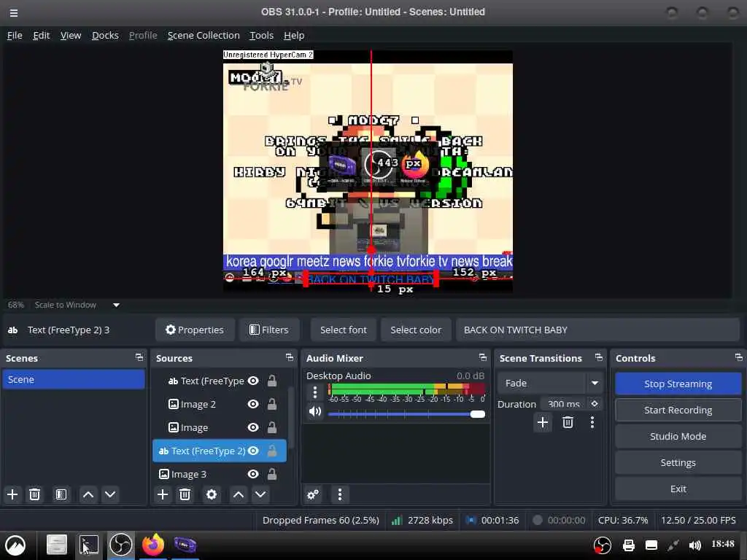
Task: Open Settings from Controls
Action: point(678,462)
